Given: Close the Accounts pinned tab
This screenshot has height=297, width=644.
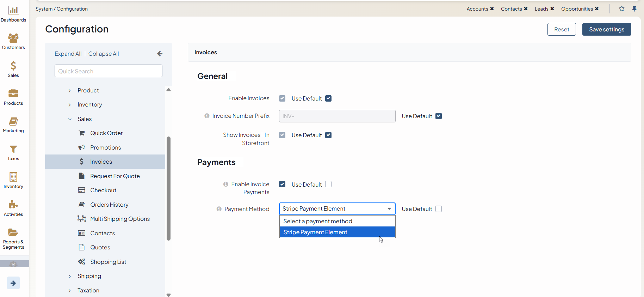Looking at the screenshot, I should point(492,9).
